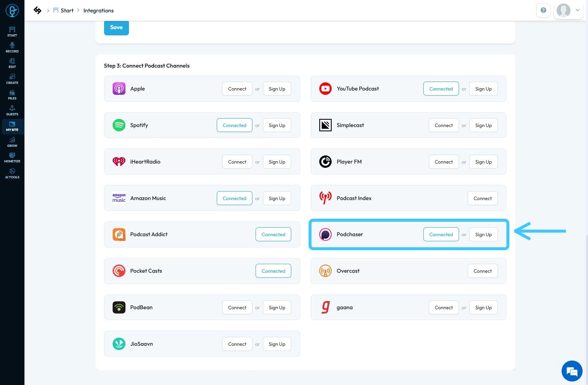This screenshot has height=385, width=588.
Task: Click the app logo at top-left
Action: [12, 10]
